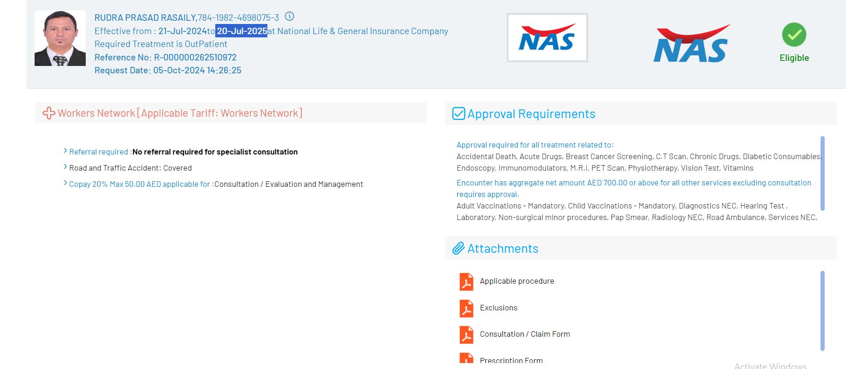Click the Attachments heading
868x369 pixels.
click(503, 249)
